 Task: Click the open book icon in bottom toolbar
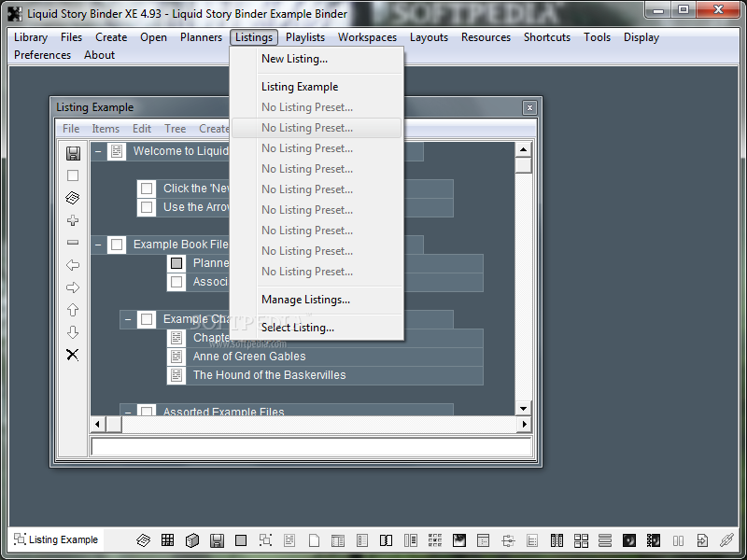(x=387, y=540)
